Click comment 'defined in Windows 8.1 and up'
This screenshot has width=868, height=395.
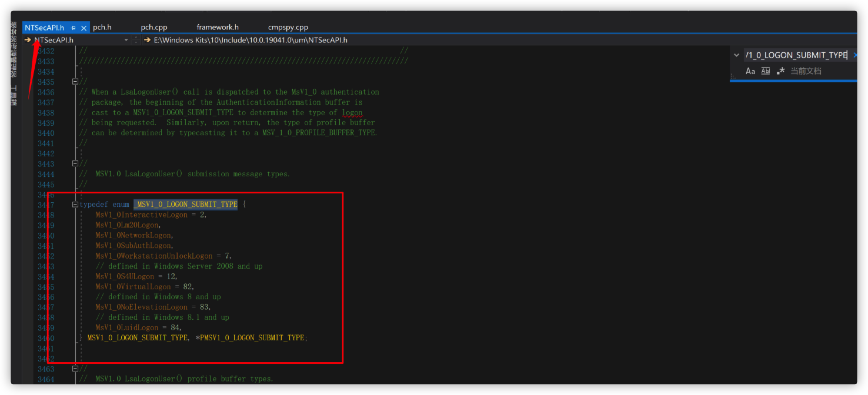coord(162,317)
